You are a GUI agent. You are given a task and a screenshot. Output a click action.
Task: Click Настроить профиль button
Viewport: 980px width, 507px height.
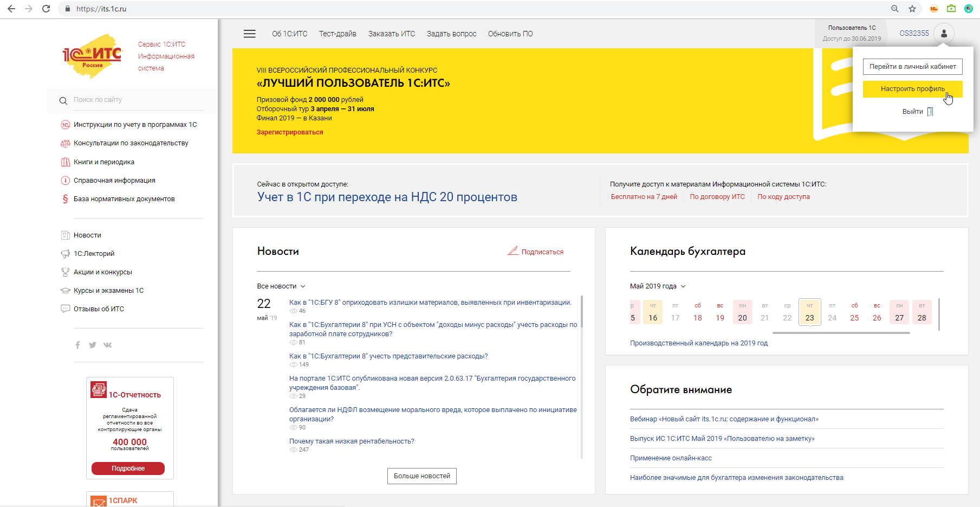(x=913, y=89)
